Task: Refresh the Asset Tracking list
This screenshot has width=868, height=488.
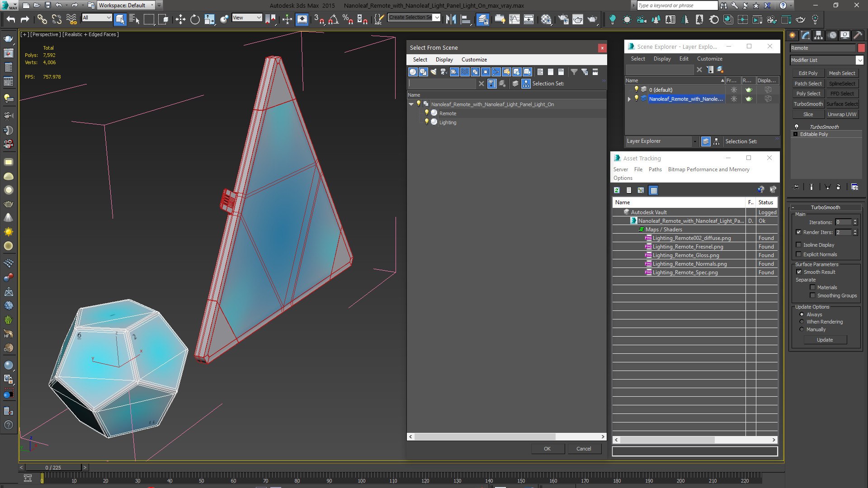Action: click(617, 190)
